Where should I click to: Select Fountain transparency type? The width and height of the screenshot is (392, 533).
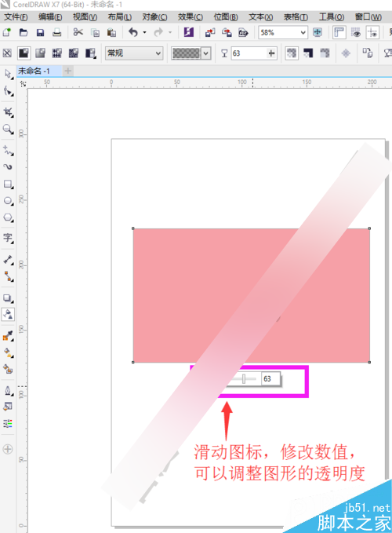pos(41,53)
